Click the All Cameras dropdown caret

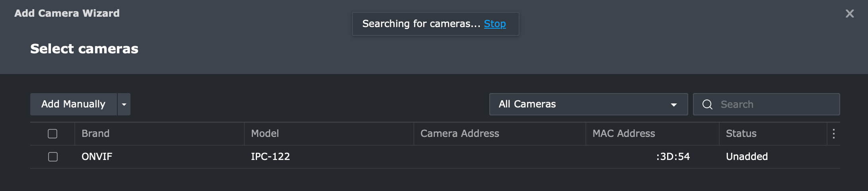tap(674, 105)
